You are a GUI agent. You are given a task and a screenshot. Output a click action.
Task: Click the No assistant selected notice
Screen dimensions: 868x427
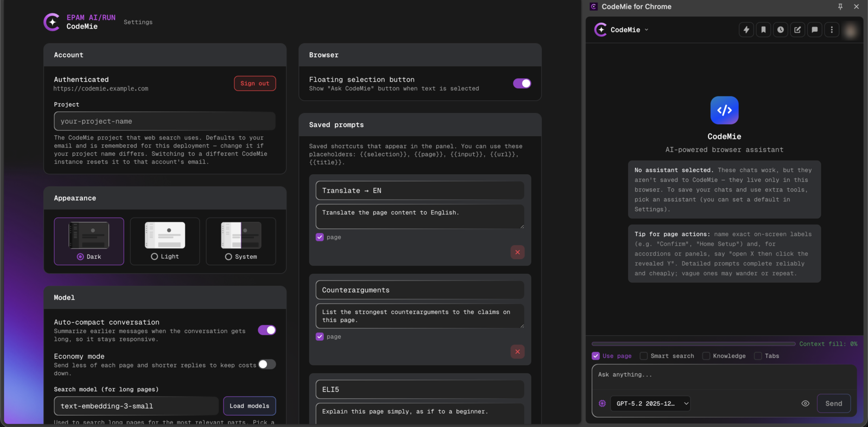[724, 189]
